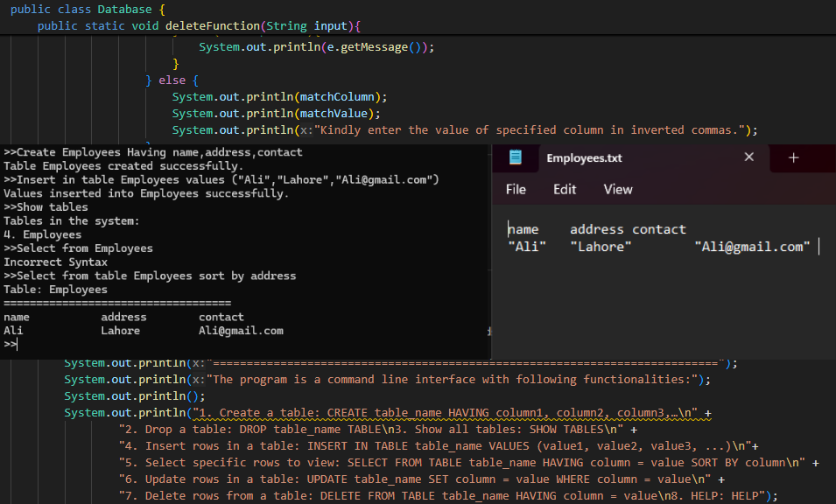The height and width of the screenshot is (504, 836).
Task: Focus the empty terminal prompt on the last line
Action: (x=11, y=344)
